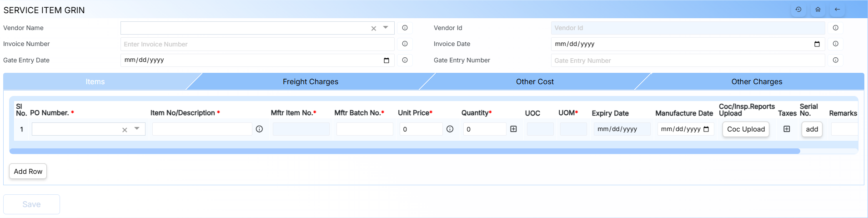
Task: Open Gate Entry Date calendar picker
Action: coord(386,60)
